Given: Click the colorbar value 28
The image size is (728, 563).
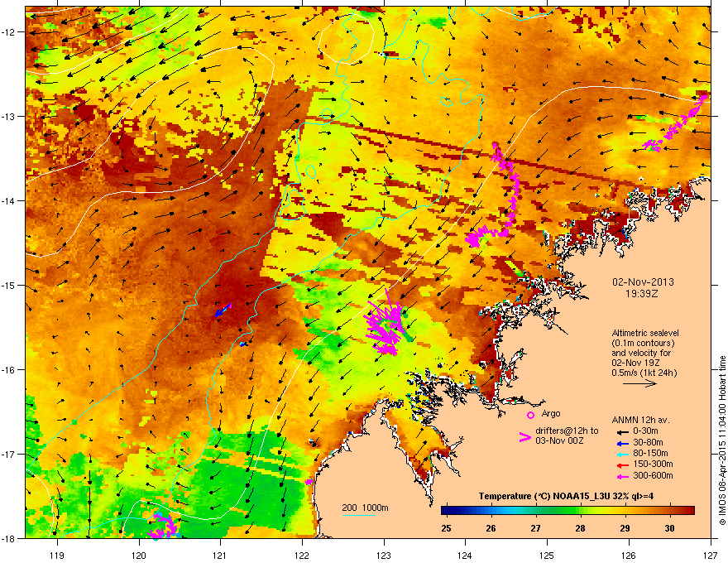Looking at the screenshot, I should (581, 528).
